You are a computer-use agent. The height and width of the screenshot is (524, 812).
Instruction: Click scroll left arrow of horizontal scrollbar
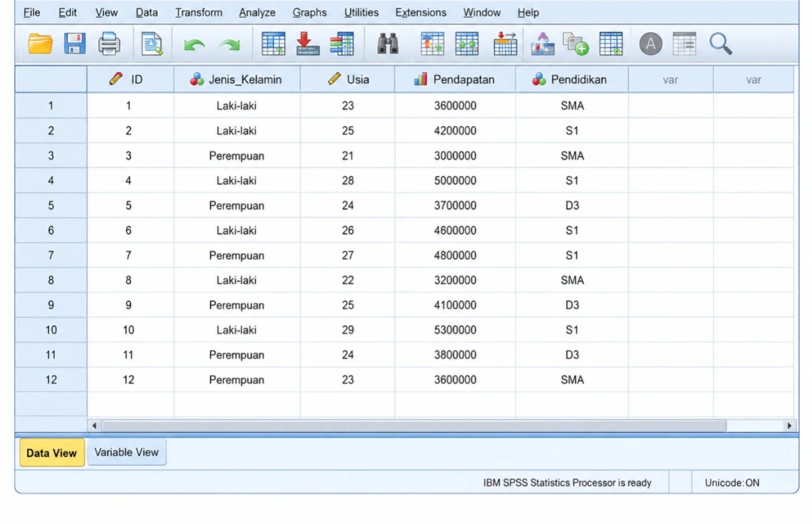click(x=94, y=426)
